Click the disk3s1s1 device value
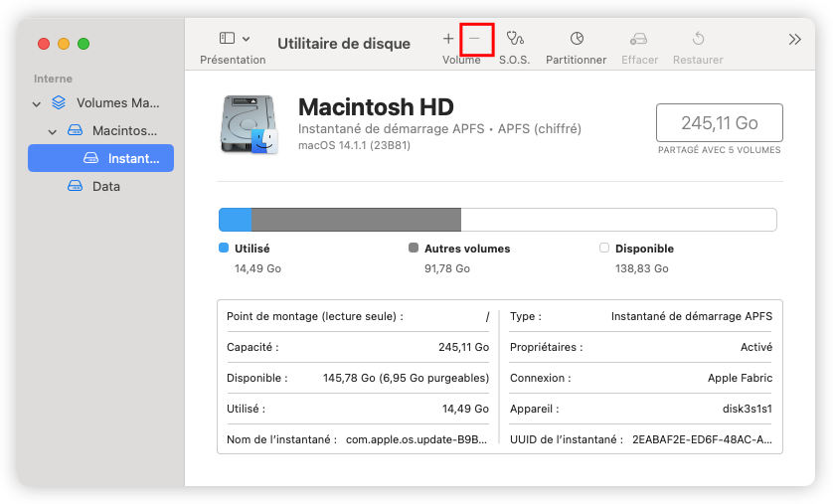Image resolution: width=833 pixels, height=504 pixels. click(x=747, y=409)
